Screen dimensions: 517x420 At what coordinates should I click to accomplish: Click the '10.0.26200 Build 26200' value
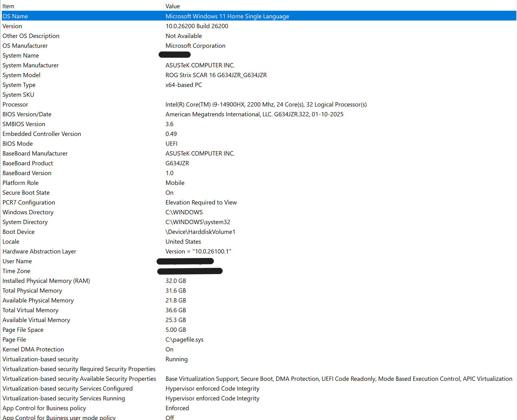[x=197, y=26]
